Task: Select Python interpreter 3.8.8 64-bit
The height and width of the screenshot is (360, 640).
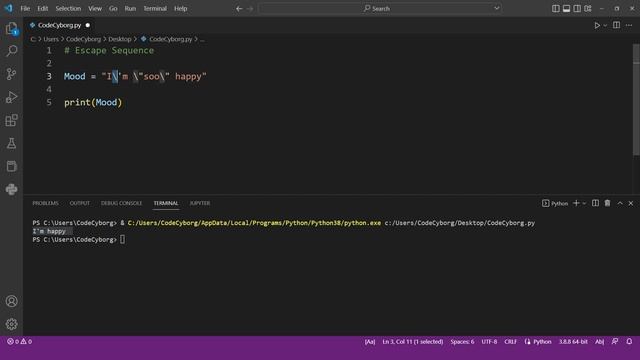Action: click(573, 342)
